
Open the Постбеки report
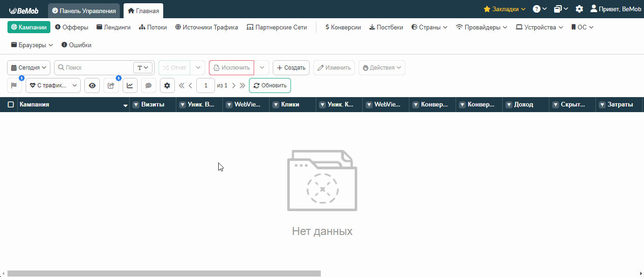pyautogui.click(x=386, y=27)
